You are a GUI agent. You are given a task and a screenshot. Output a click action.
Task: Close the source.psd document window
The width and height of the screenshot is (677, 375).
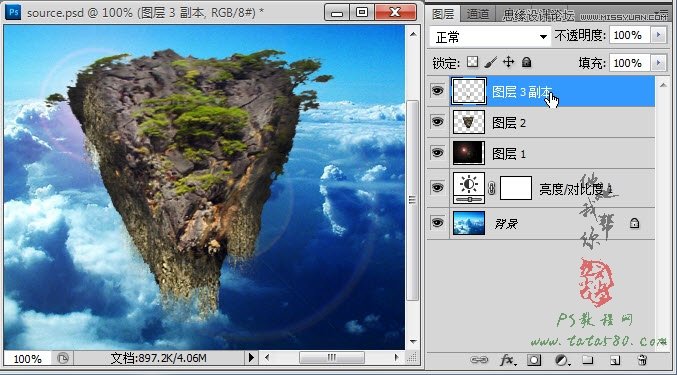395,13
